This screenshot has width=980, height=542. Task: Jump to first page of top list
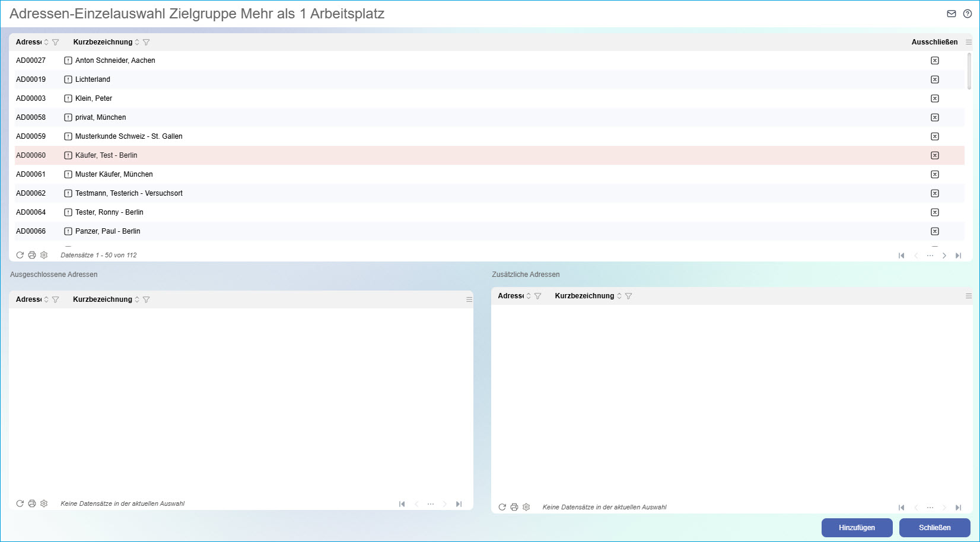[902, 256]
